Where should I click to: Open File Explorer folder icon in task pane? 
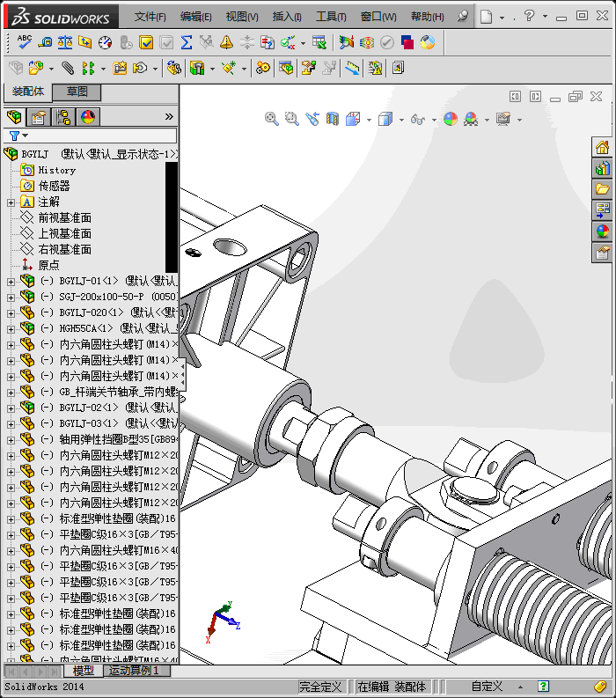coord(602,189)
